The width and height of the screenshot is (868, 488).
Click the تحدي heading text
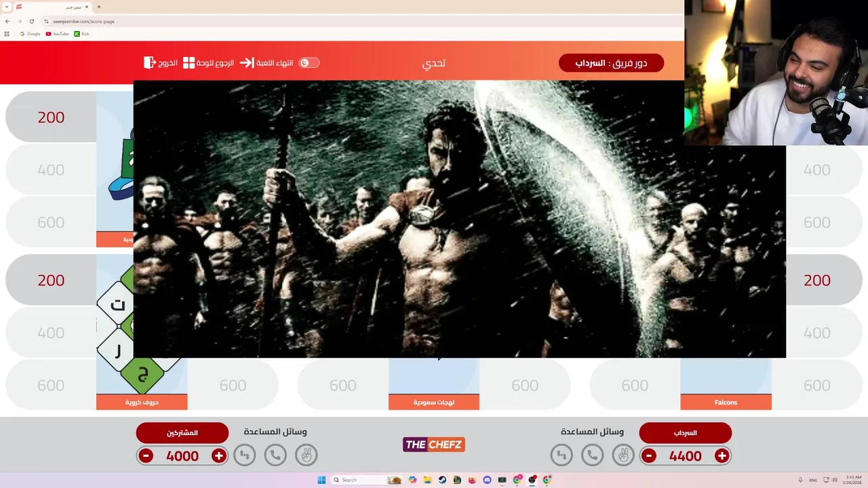(x=434, y=63)
